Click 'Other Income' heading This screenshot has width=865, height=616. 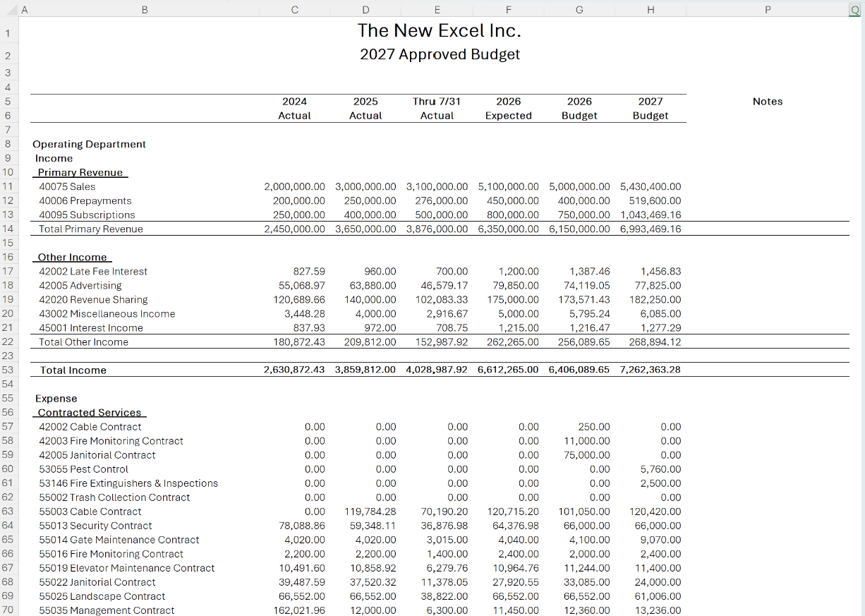click(x=72, y=257)
